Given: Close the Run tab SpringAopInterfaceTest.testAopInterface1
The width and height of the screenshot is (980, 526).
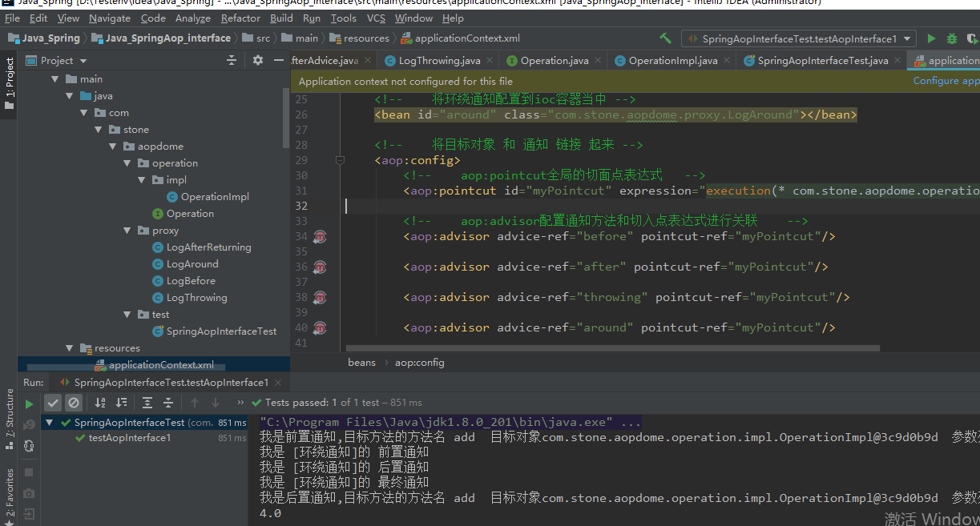Looking at the screenshot, I should [277, 383].
